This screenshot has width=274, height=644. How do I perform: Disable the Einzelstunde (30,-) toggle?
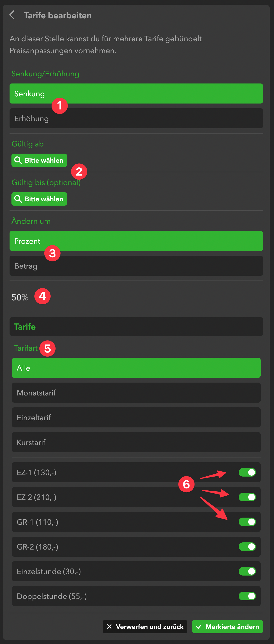[247, 571]
